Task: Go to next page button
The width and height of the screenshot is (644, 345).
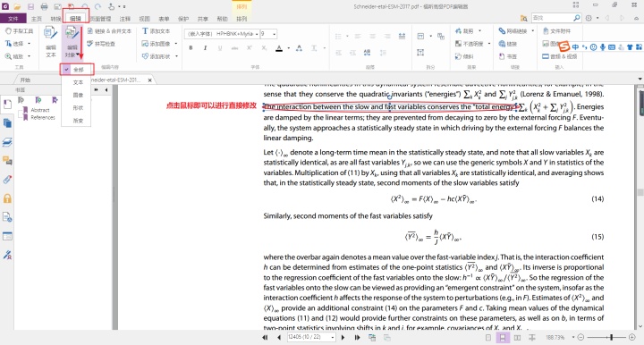Action: point(343,338)
